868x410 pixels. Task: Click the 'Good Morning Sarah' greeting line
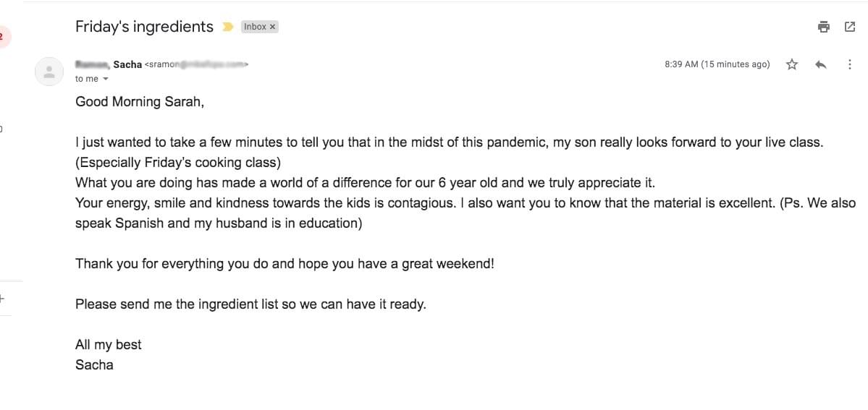pos(140,102)
